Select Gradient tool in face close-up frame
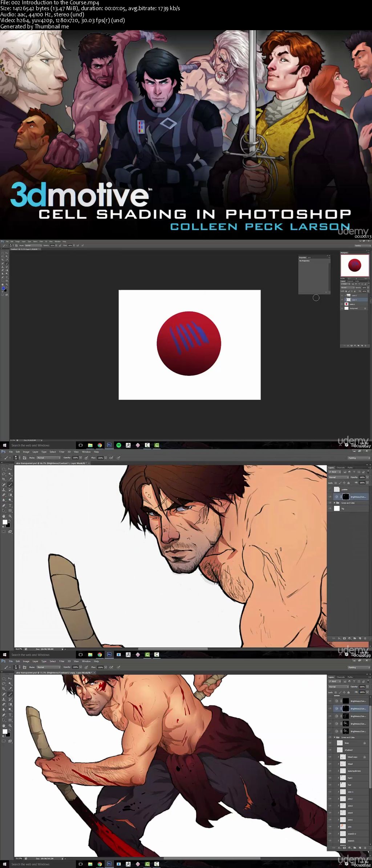Viewport: 372px width, 868px height. [10, 495]
